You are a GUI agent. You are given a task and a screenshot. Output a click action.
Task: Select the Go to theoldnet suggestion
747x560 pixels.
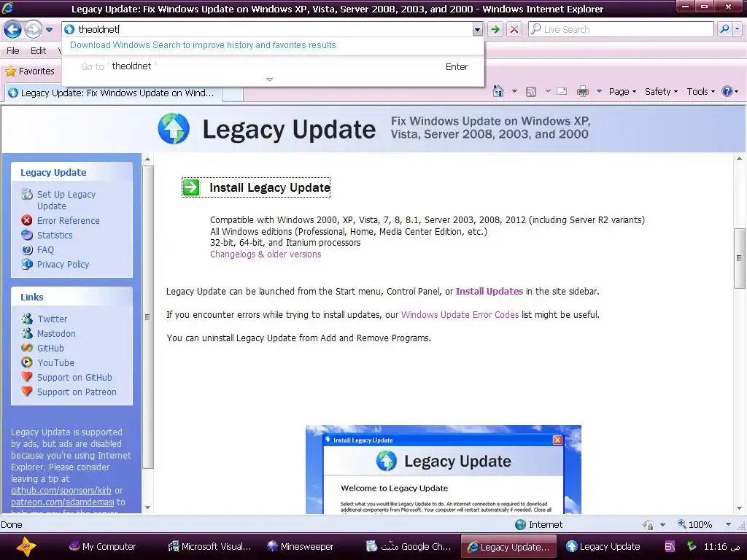(x=274, y=66)
